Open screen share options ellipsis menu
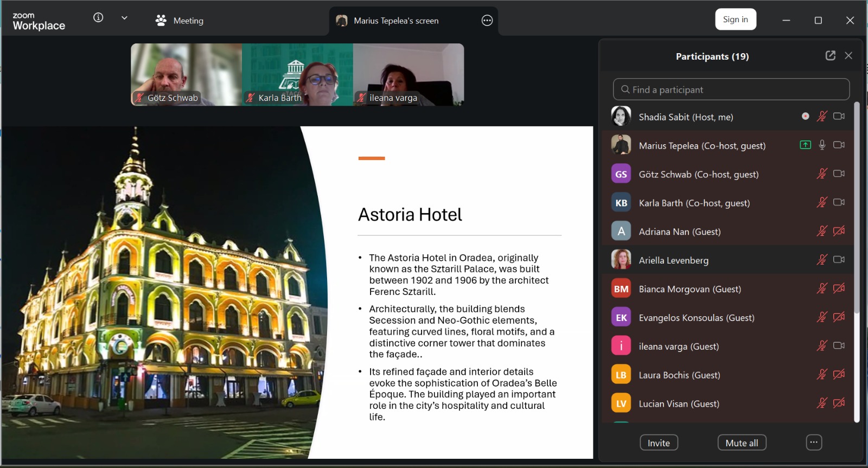This screenshot has width=868, height=468. click(487, 21)
